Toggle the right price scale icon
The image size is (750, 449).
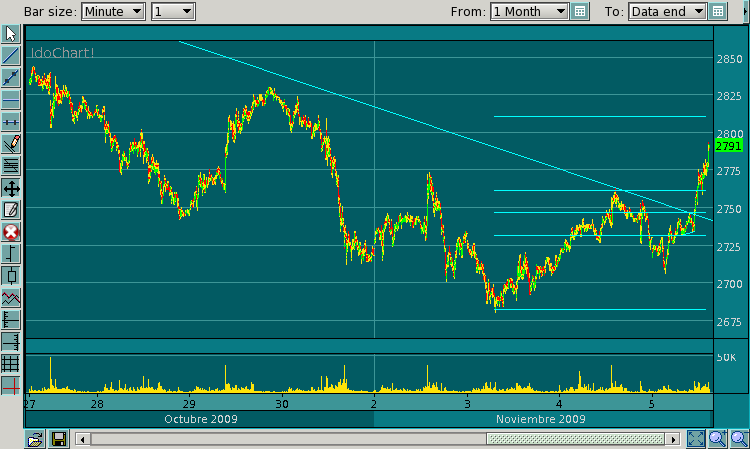[11, 342]
